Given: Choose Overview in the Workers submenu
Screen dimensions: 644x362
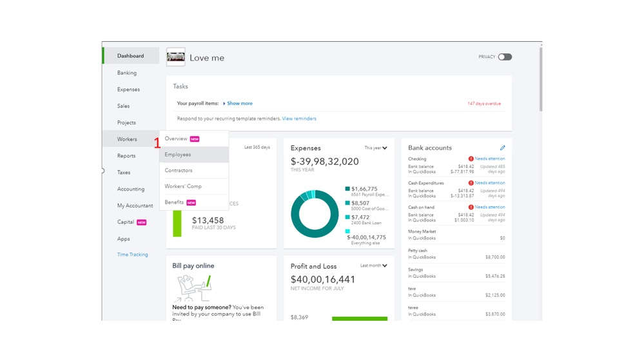Looking at the screenshot, I should pos(194,138).
